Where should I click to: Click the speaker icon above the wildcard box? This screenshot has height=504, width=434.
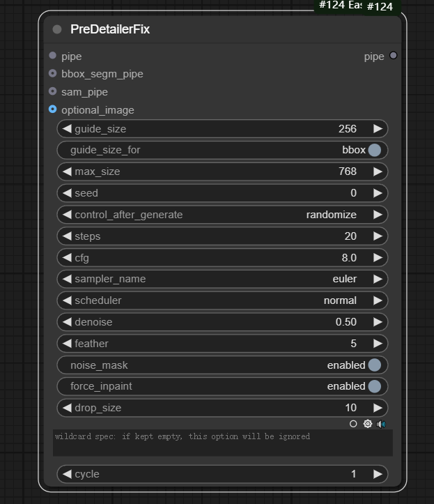(x=381, y=424)
